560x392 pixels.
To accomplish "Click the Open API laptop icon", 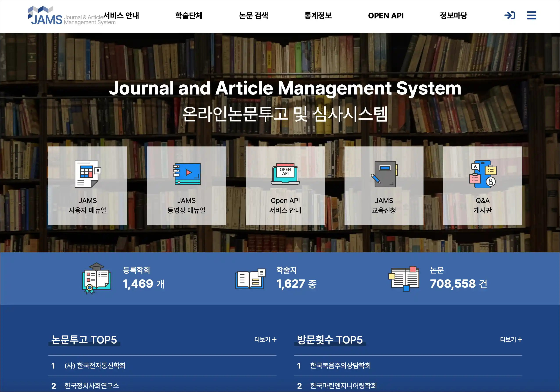I will click(x=285, y=174).
